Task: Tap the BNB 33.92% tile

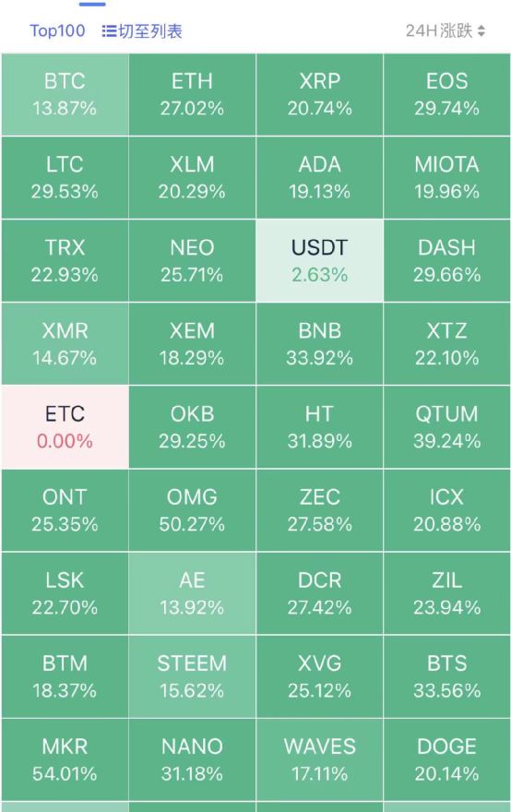Action: tap(319, 344)
